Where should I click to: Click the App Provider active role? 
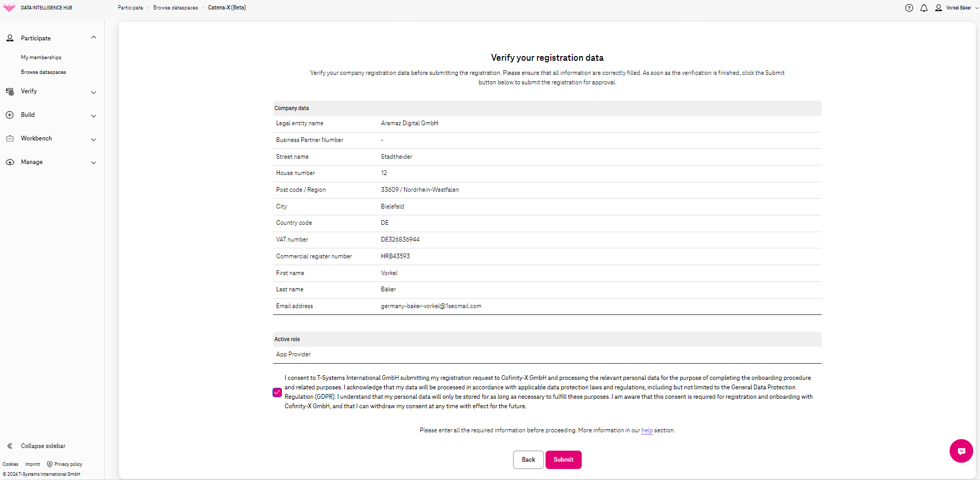[293, 354]
